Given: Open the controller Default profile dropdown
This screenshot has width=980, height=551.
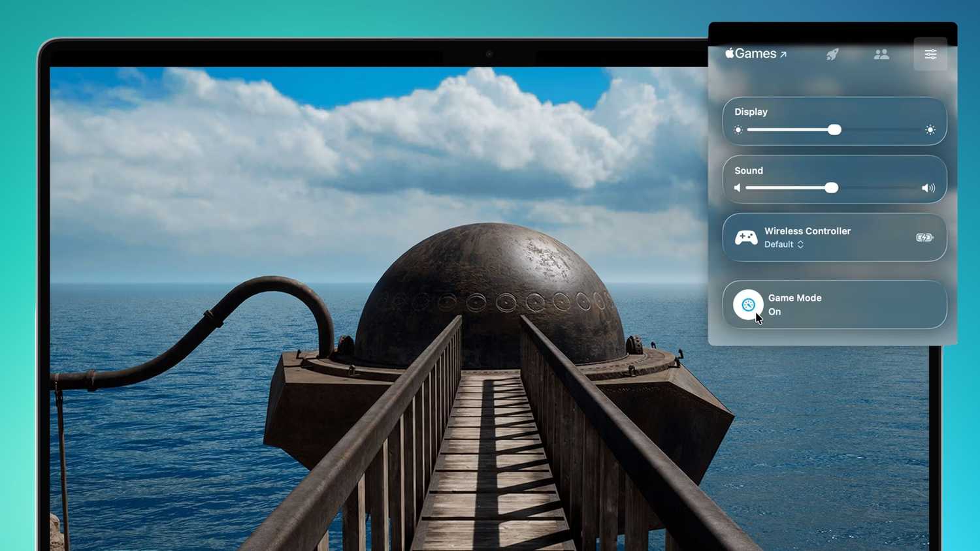Looking at the screenshot, I should [784, 244].
